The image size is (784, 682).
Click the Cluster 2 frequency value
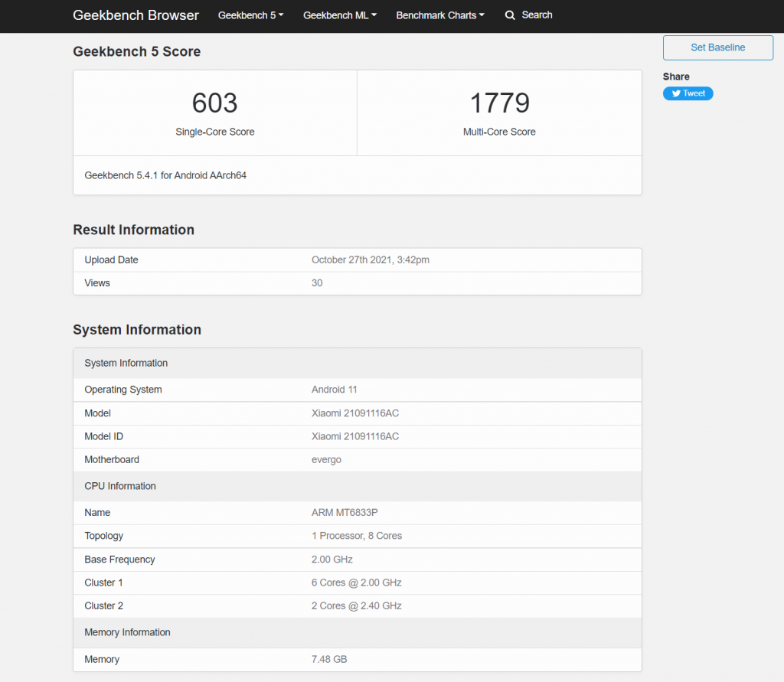[x=356, y=606]
